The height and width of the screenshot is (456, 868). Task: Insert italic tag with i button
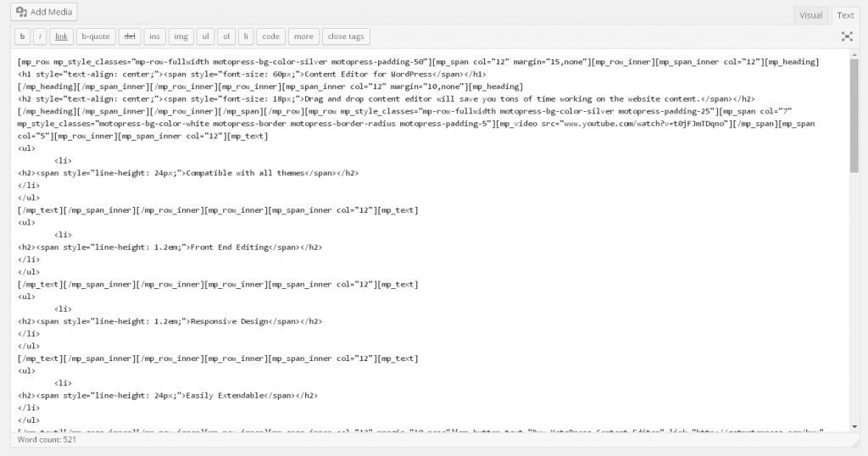pyautogui.click(x=40, y=36)
